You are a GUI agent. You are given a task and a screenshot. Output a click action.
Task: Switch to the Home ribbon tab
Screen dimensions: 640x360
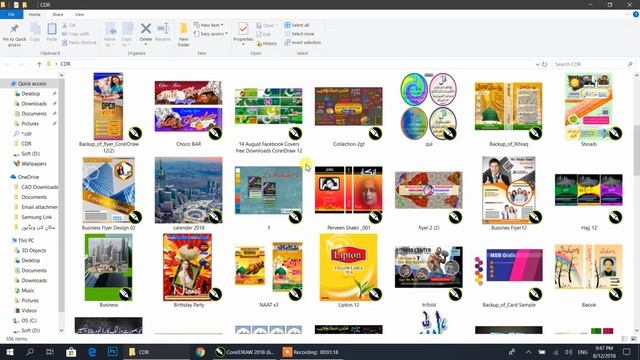[35, 14]
